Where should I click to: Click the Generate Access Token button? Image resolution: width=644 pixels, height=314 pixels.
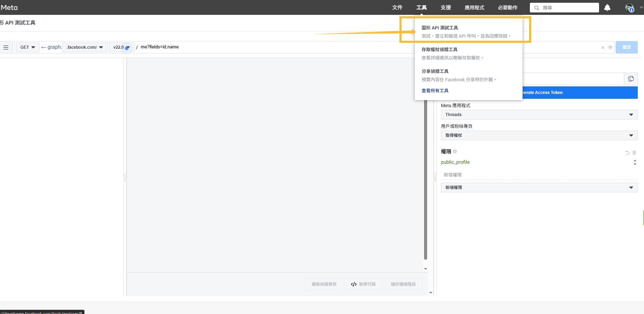tap(580, 93)
